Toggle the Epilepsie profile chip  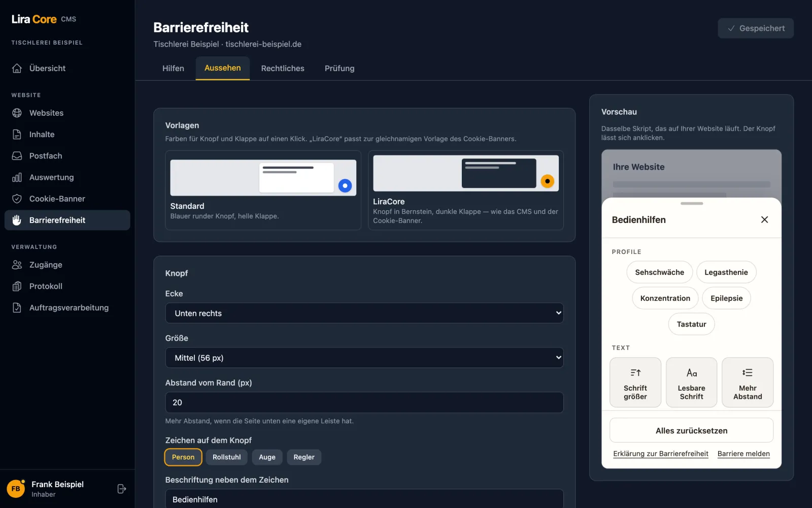[x=726, y=298]
